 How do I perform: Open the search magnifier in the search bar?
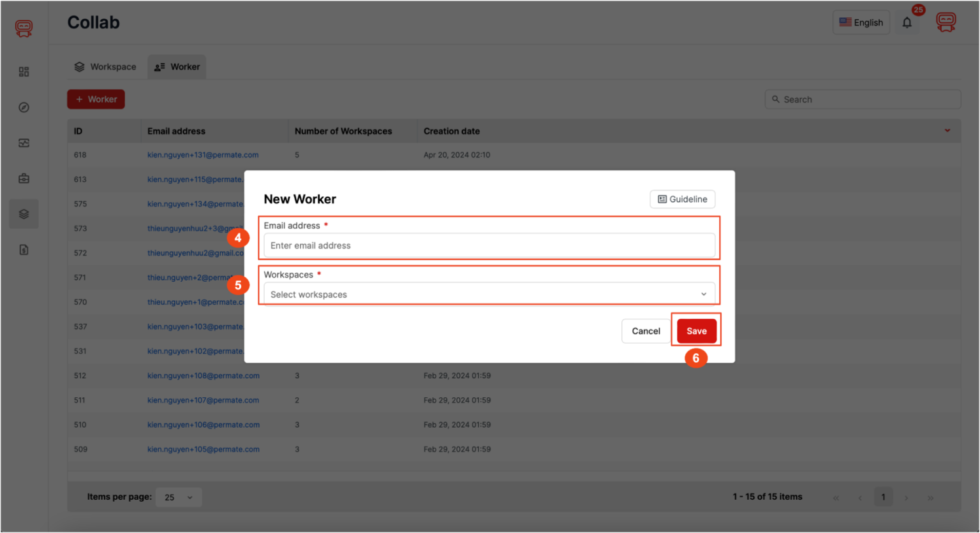[x=776, y=99]
